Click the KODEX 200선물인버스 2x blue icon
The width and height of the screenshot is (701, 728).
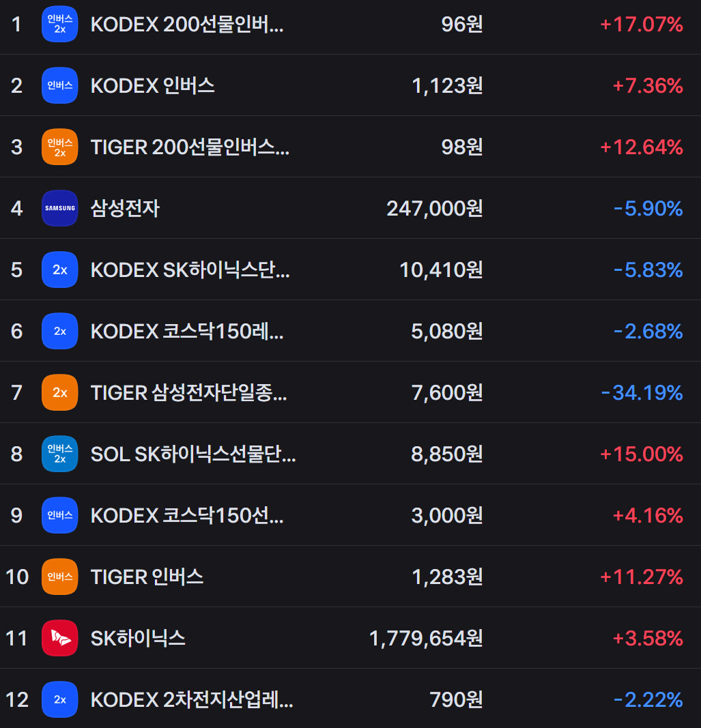tap(59, 24)
